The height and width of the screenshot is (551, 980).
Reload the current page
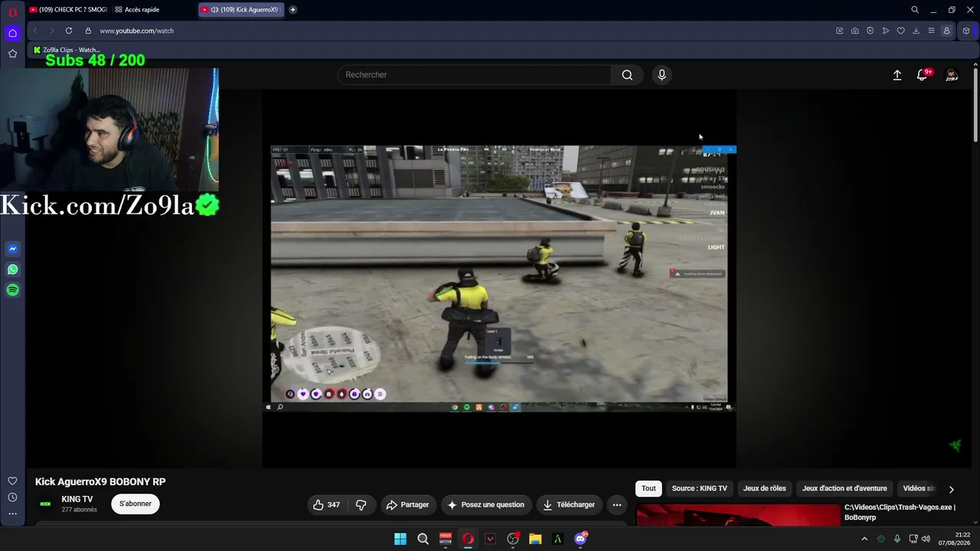click(69, 31)
